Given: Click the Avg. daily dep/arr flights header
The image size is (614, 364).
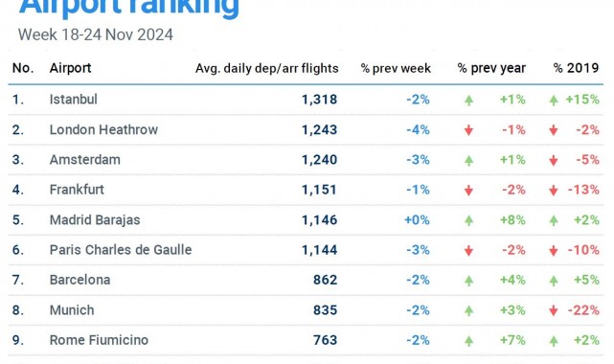Looking at the screenshot, I should pos(266,69).
